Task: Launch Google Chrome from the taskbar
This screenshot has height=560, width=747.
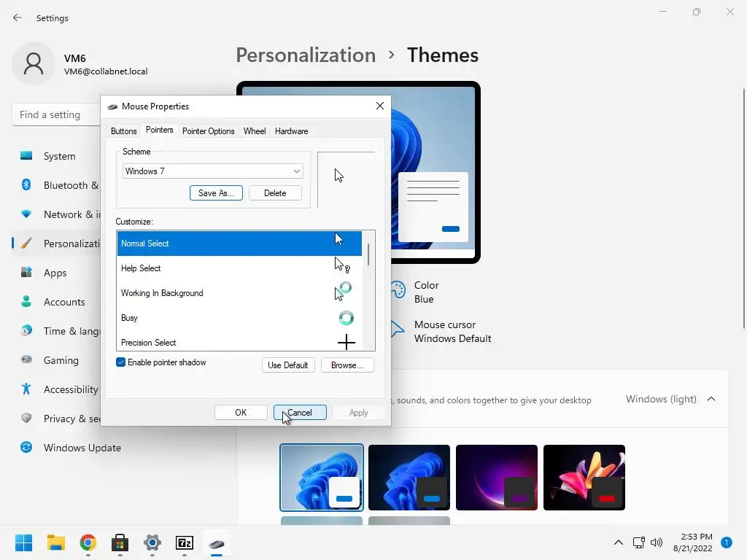Action: coord(88,542)
